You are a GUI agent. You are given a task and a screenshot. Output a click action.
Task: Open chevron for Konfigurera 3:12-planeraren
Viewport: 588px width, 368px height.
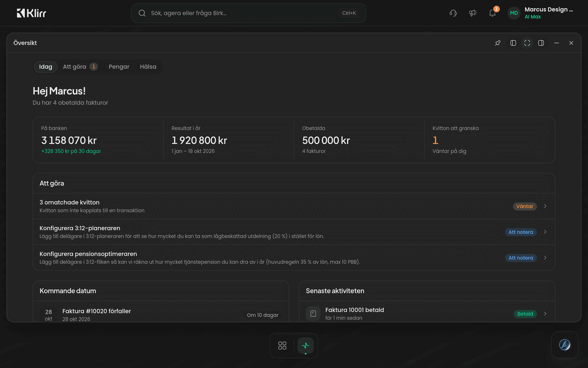coord(545,232)
